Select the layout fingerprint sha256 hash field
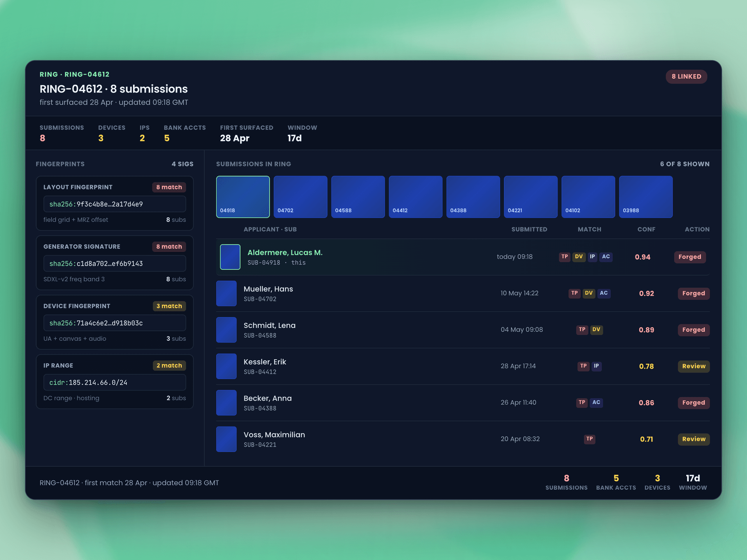747x560 pixels. (115, 204)
